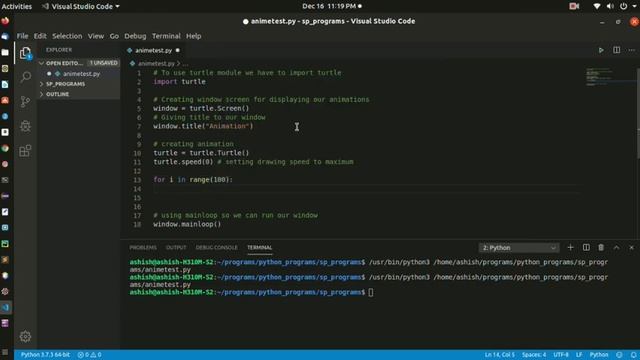The image size is (640, 360).
Task: Click animetest.py breadcrumb item
Action: (x=156, y=64)
